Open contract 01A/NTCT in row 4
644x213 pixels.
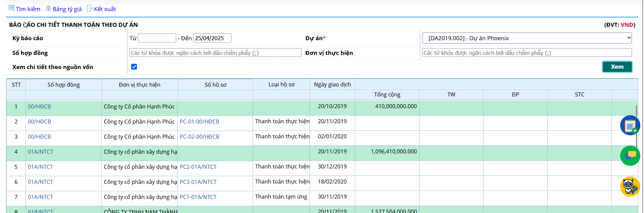point(40,152)
